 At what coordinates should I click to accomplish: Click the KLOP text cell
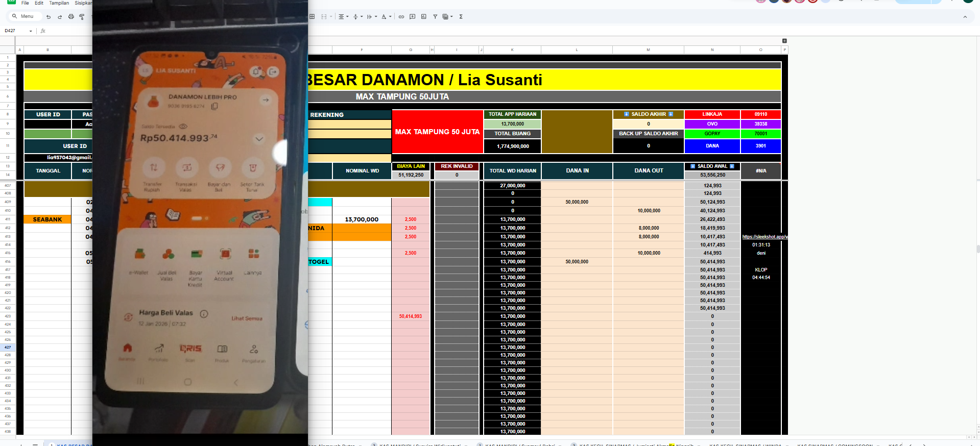click(x=761, y=270)
